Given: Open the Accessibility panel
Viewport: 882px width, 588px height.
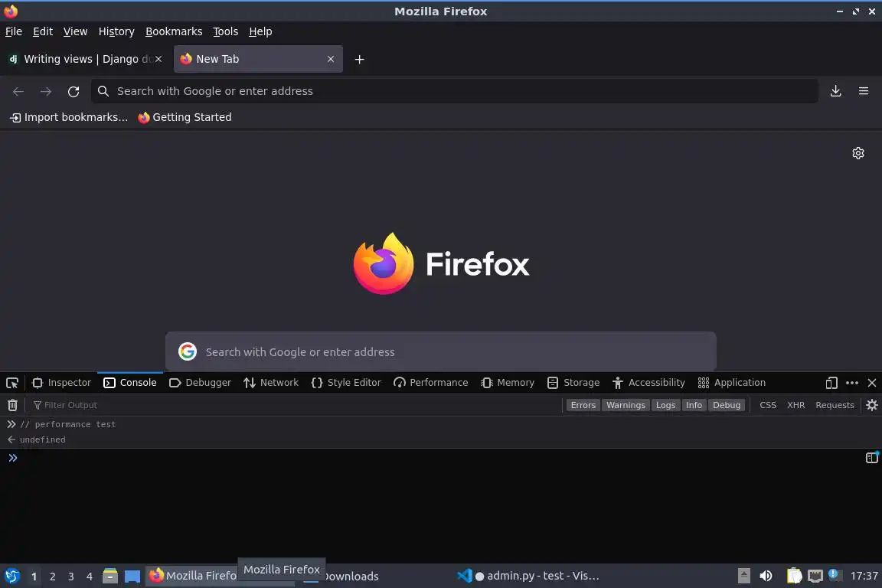Looking at the screenshot, I should point(648,383).
